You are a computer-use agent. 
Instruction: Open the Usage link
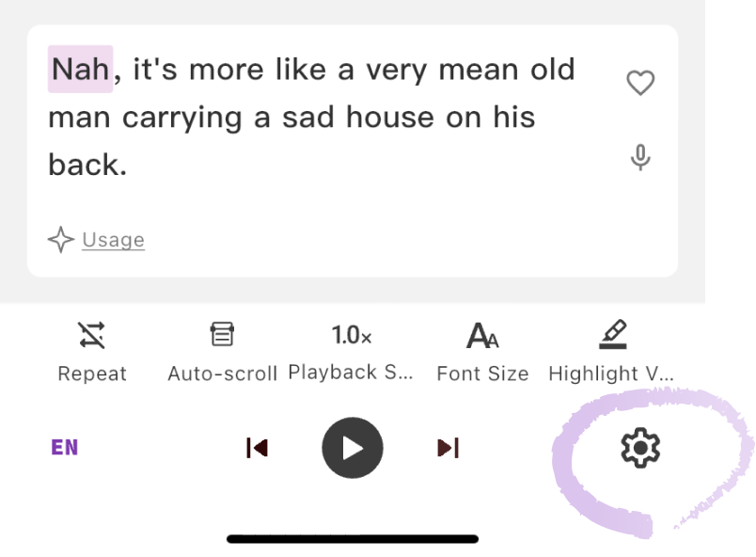113,240
